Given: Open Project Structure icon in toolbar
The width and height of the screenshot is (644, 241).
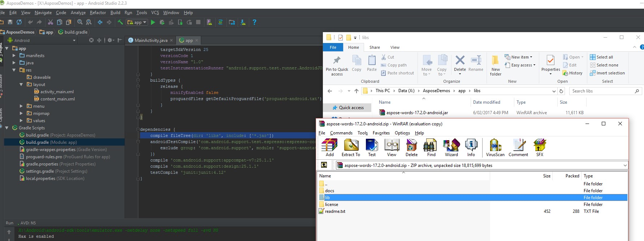Looking at the screenshot, I should 232,22.
